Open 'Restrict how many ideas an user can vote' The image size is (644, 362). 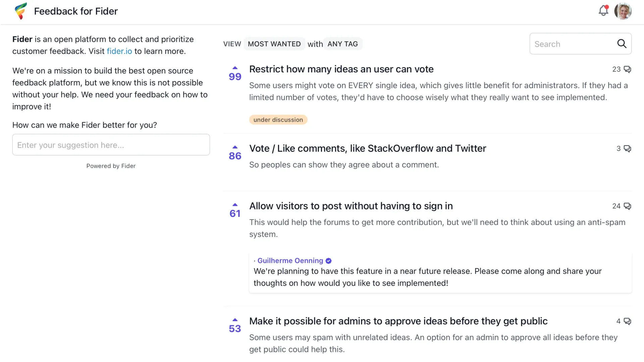tap(341, 69)
